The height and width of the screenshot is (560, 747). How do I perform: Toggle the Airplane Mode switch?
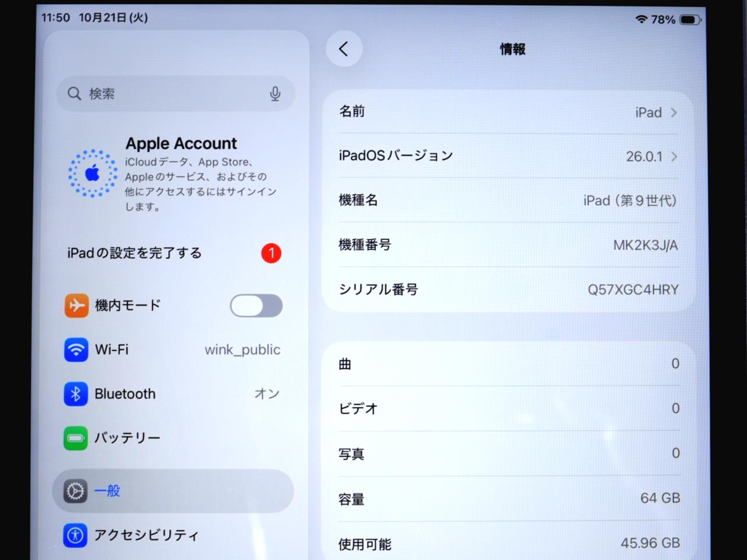[256, 306]
